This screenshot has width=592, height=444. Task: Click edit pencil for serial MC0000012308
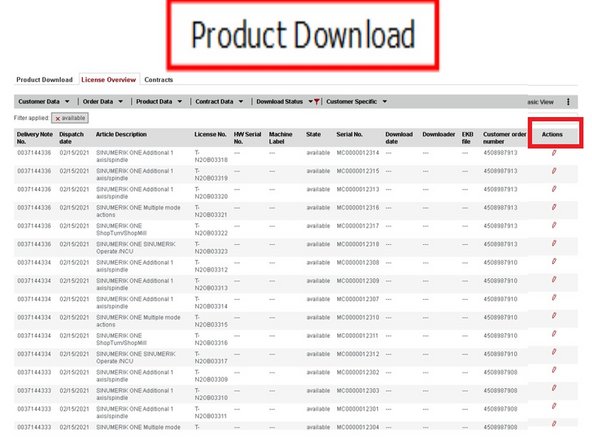(554, 261)
